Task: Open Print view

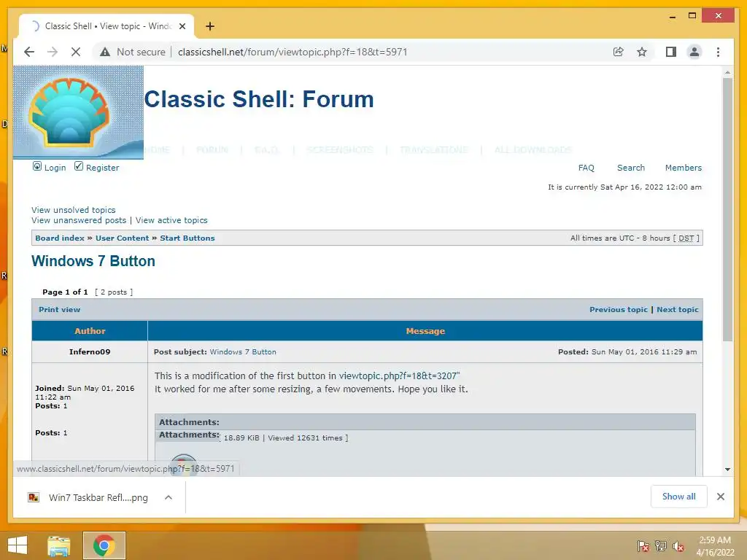Action: tap(60, 309)
